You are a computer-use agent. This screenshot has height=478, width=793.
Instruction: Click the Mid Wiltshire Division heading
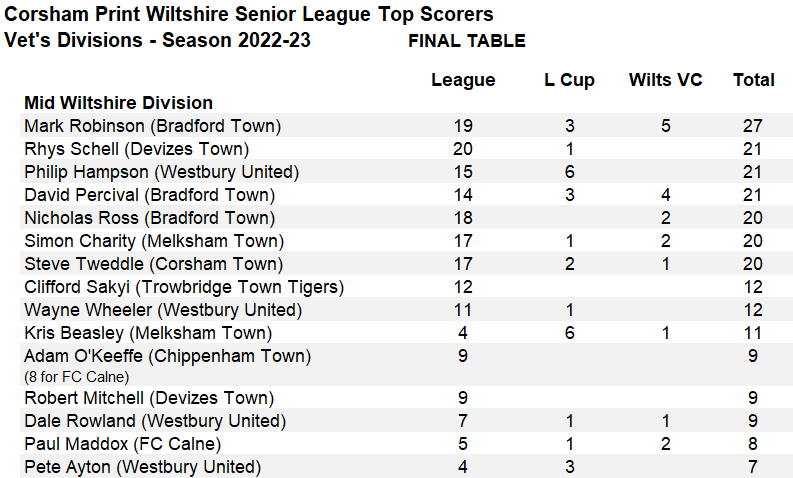coord(118,102)
